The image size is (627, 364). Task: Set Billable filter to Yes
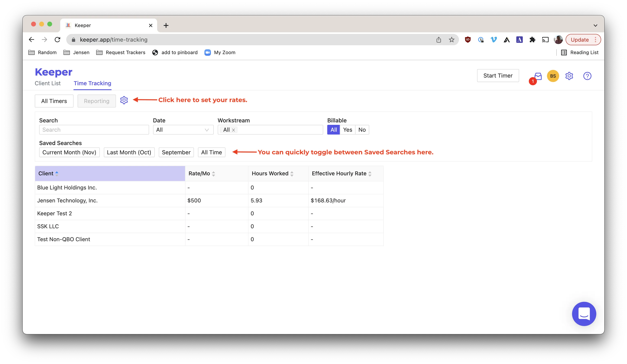pos(347,130)
